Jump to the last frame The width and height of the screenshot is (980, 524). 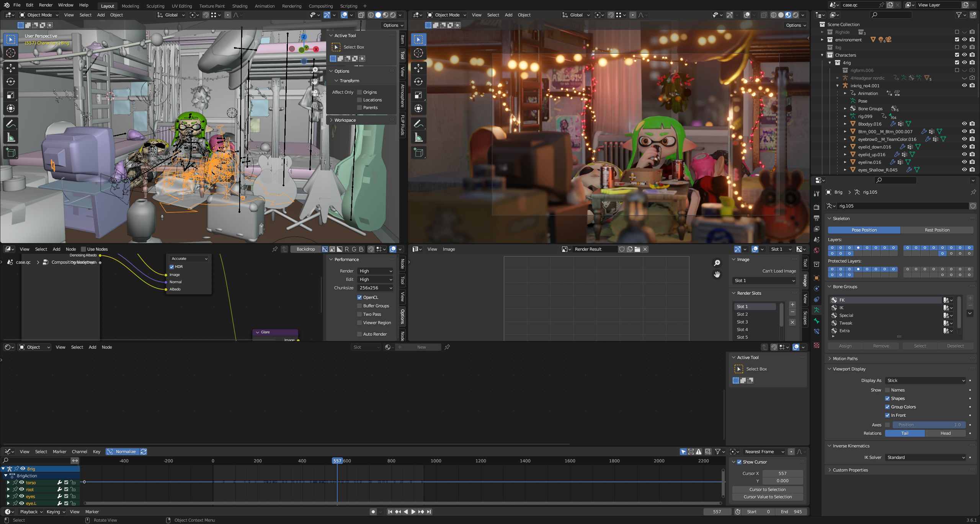429,512
